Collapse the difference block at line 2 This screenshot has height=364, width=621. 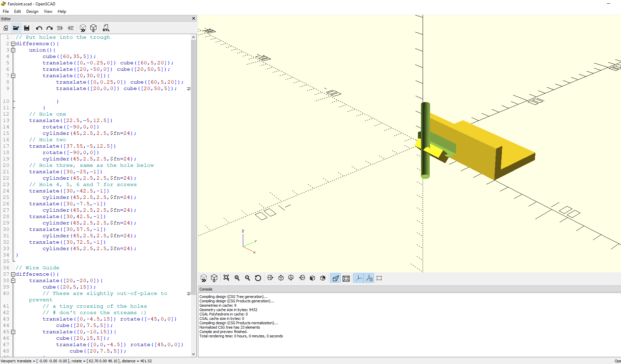click(13, 44)
